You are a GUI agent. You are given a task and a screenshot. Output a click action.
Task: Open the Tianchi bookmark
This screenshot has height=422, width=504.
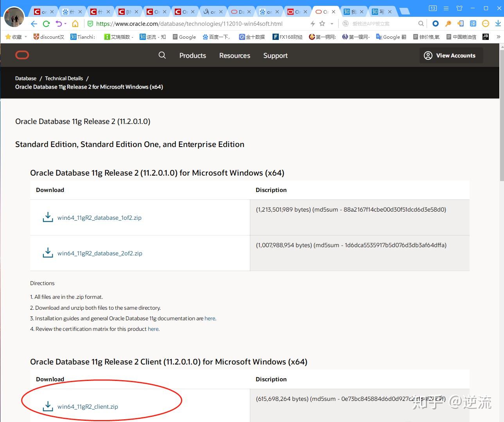click(83, 37)
